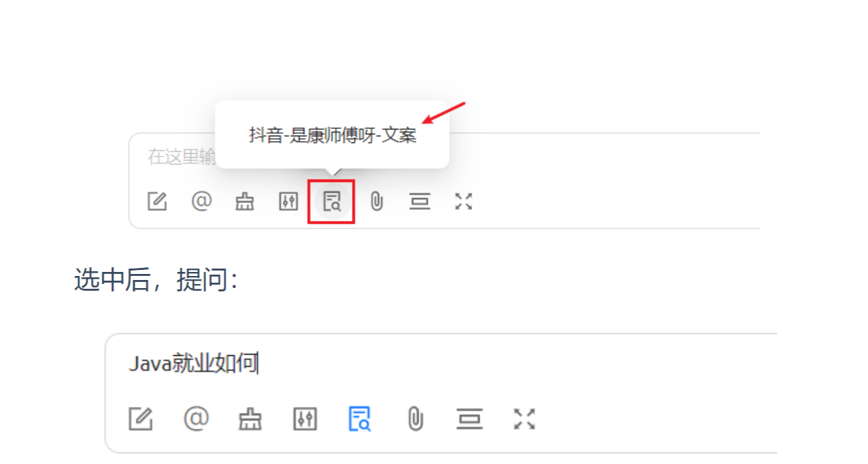Click the pencil new-chat icon below 'Java就业如何'
868x464 pixels.
(141, 420)
